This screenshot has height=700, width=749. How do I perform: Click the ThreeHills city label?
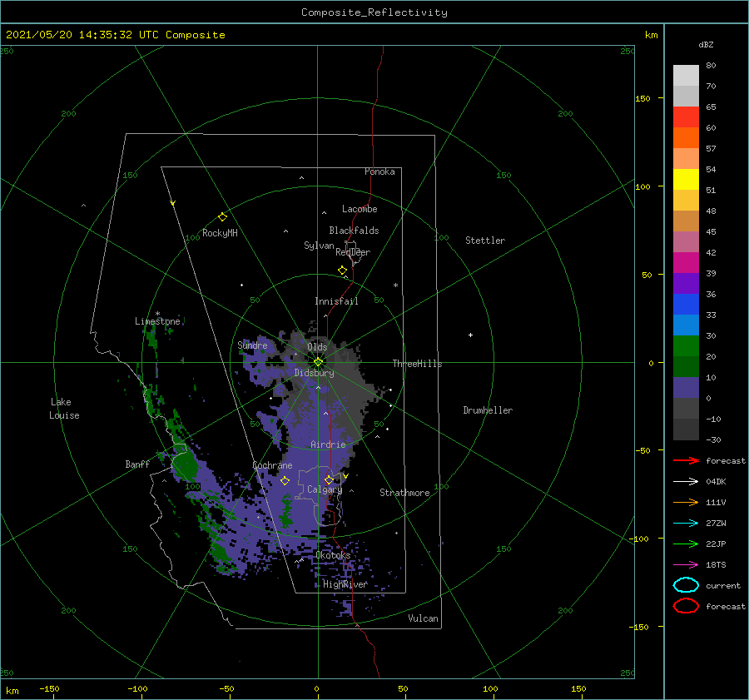[417, 364]
